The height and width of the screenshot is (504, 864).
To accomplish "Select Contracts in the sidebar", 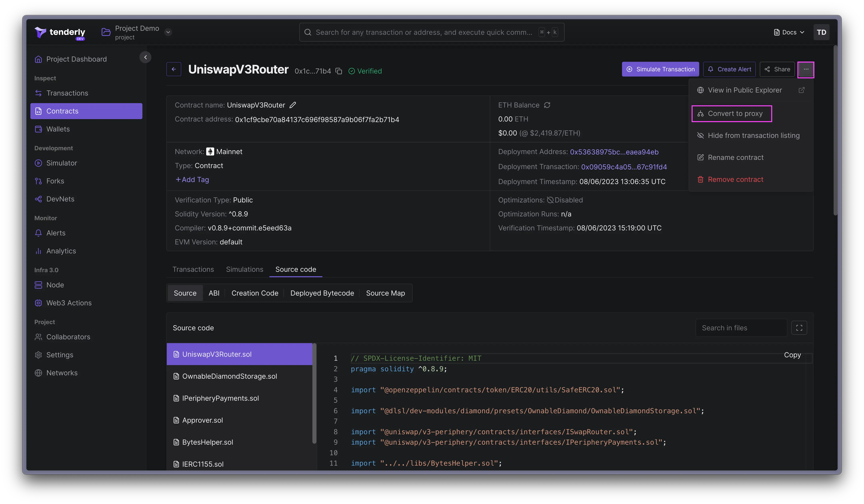I will 86,111.
